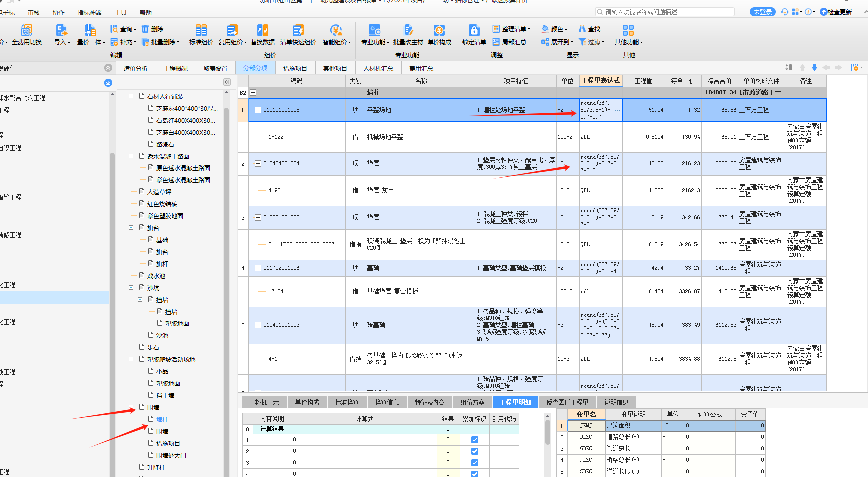The image size is (868, 477).
Task: Select the 围墙处大门 tree item
Action: (x=171, y=455)
